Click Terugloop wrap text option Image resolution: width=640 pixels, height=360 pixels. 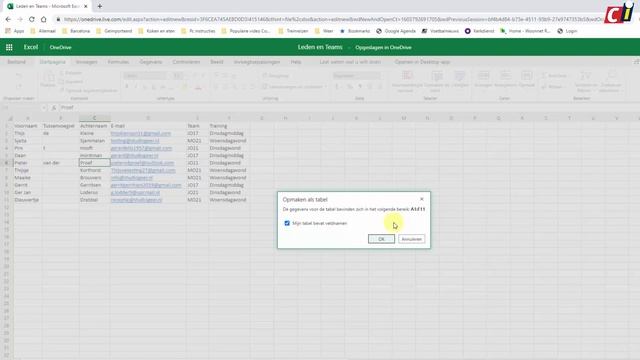(x=276, y=76)
